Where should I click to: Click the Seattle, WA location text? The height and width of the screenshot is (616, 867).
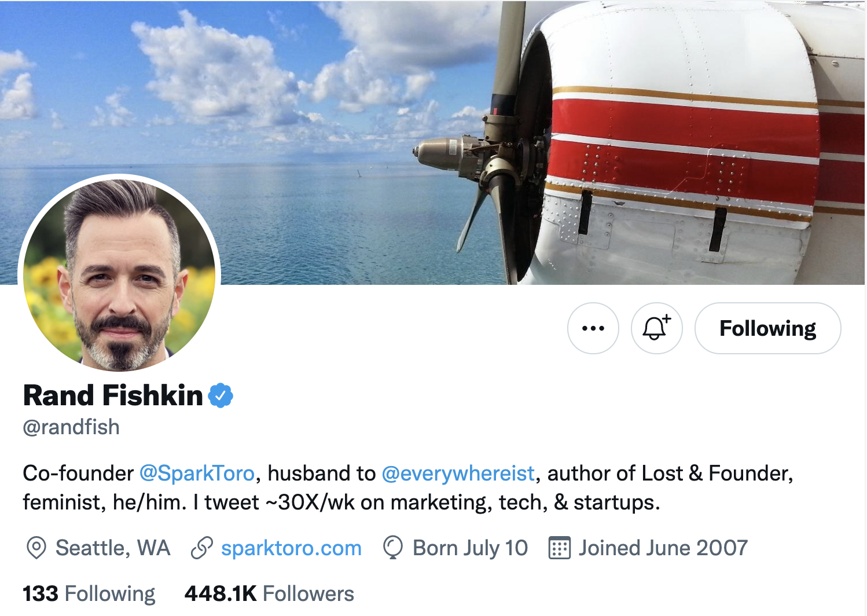click(x=113, y=548)
